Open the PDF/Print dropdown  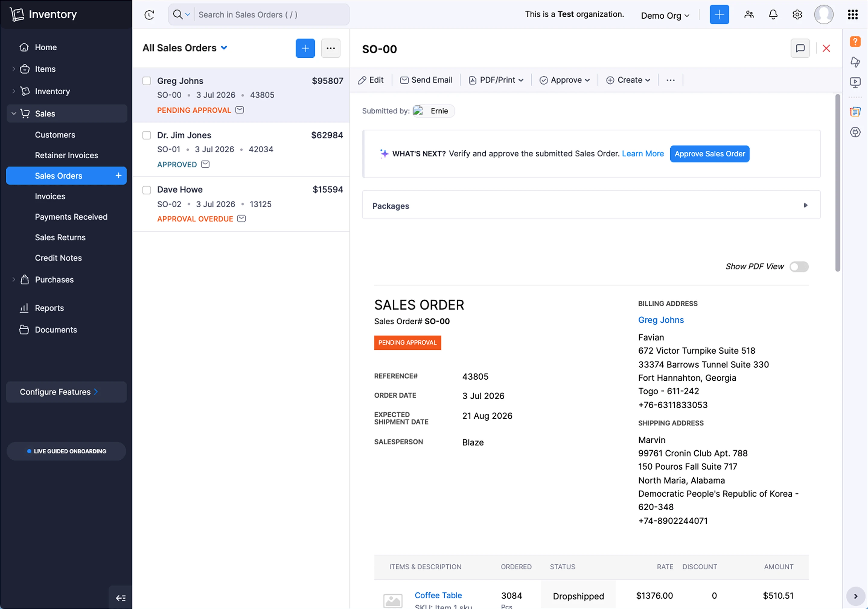click(x=496, y=80)
